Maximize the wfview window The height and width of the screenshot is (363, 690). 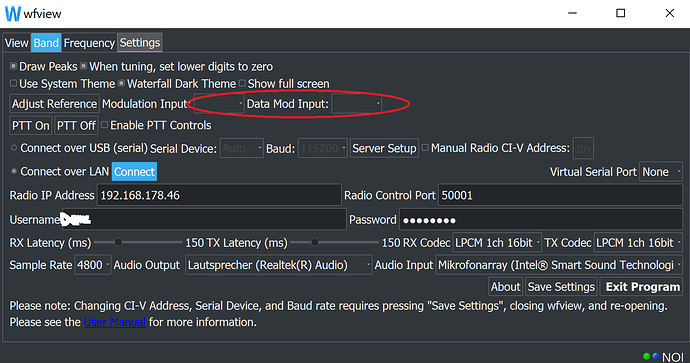[620, 13]
